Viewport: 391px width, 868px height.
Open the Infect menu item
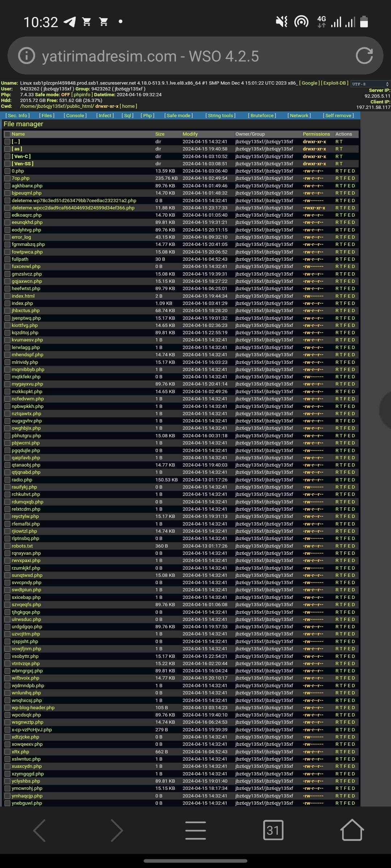pos(105,115)
